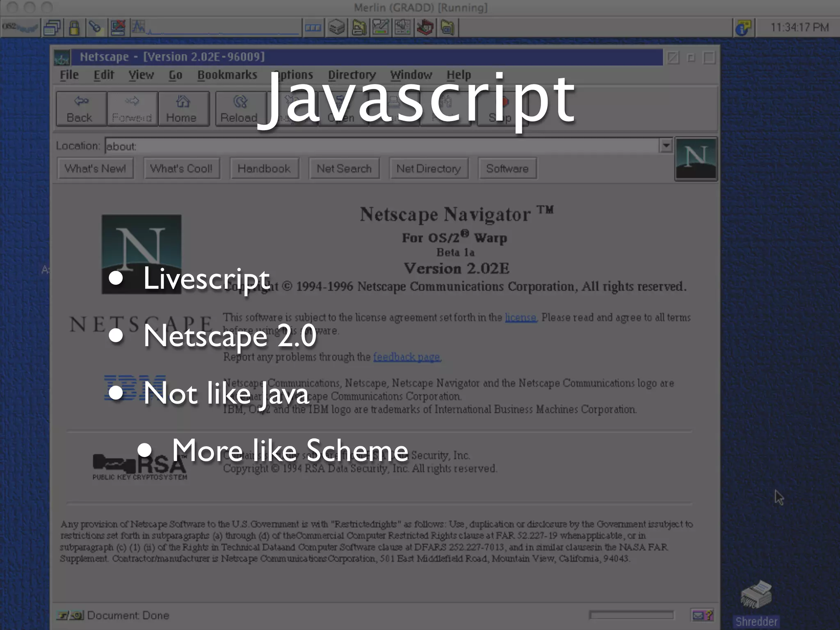
Task: Open the Bookmarks menu
Action: coord(227,75)
